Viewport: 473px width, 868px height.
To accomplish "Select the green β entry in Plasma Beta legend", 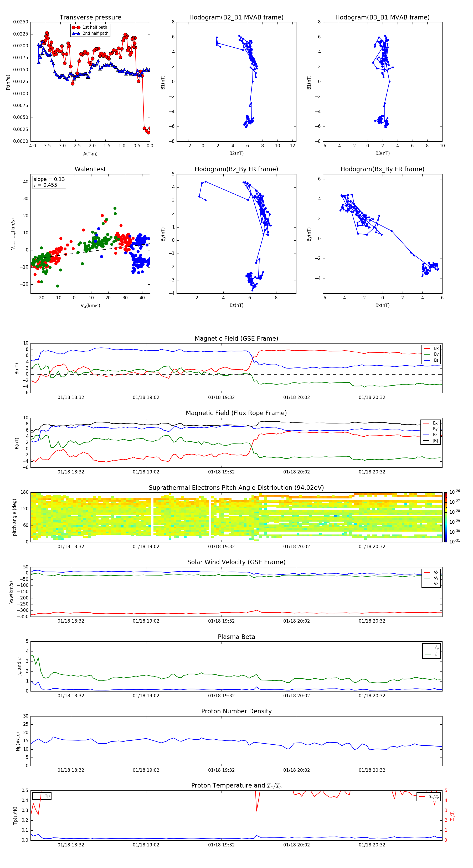I will [432, 654].
